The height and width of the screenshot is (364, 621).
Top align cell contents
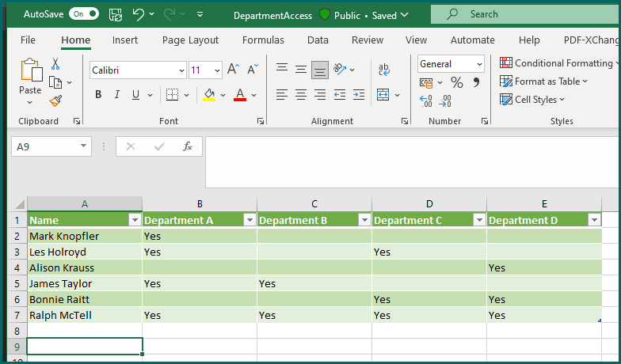pyautogui.click(x=282, y=70)
